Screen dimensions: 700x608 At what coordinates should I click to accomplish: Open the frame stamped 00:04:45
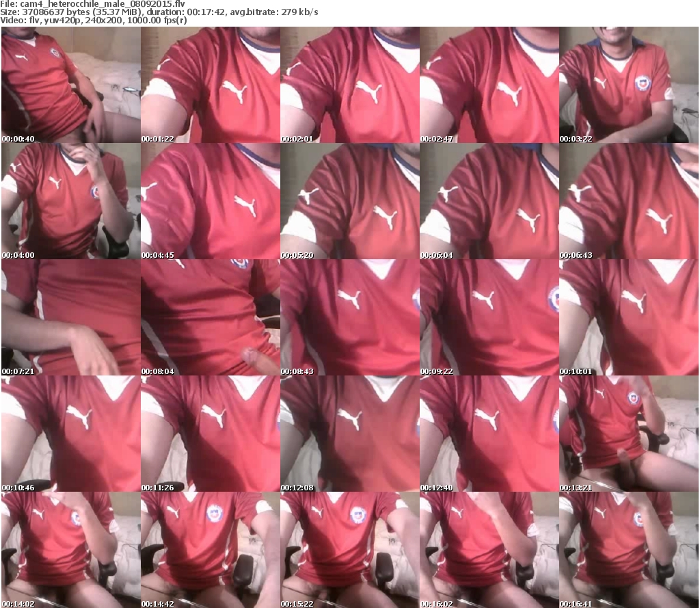[x=211, y=201]
